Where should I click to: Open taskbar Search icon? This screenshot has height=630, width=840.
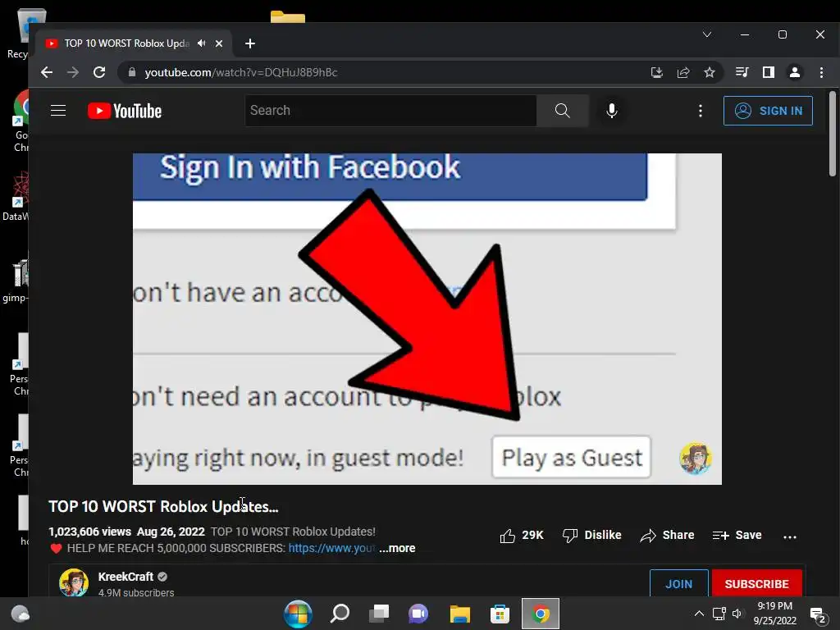(x=340, y=614)
